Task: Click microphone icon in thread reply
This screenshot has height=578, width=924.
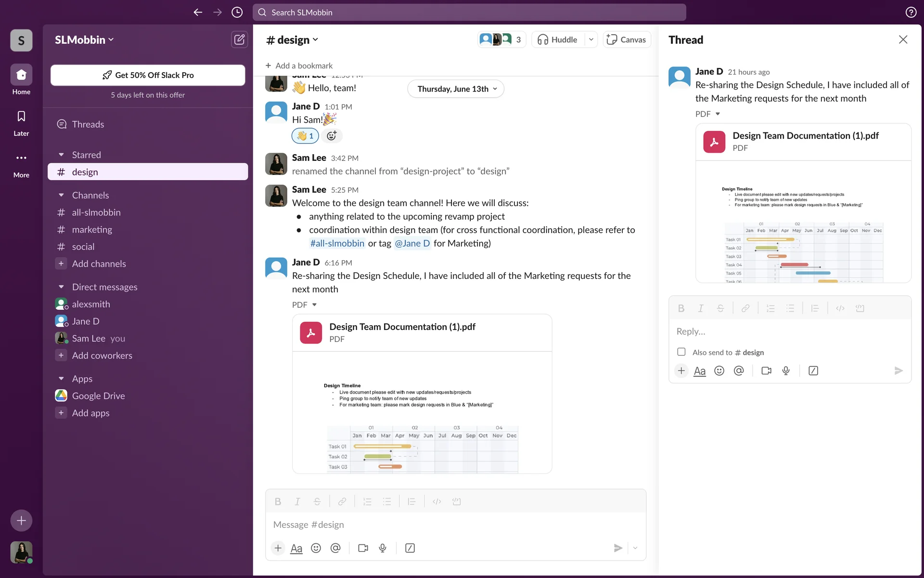Action: click(786, 371)
